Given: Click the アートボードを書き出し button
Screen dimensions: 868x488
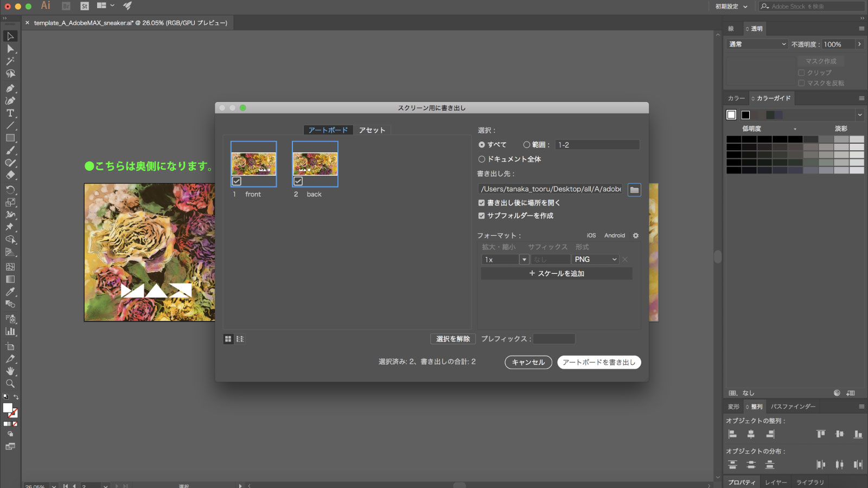Looking at the screenshot, I should click(x=599, y=362).
